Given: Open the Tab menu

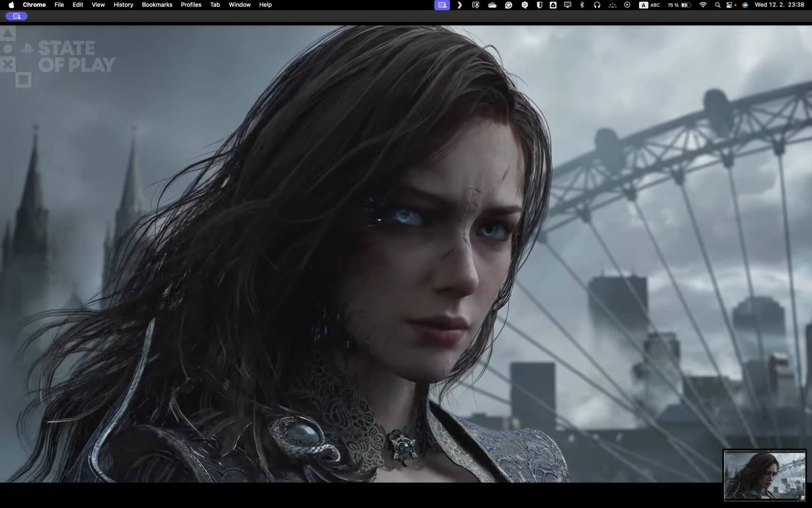Looking at the screenshot, I should pos(215,5).
